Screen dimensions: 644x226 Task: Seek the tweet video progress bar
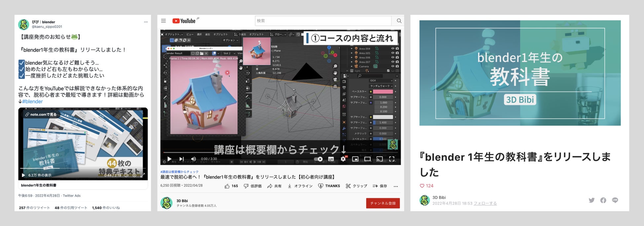click(83, 169)
